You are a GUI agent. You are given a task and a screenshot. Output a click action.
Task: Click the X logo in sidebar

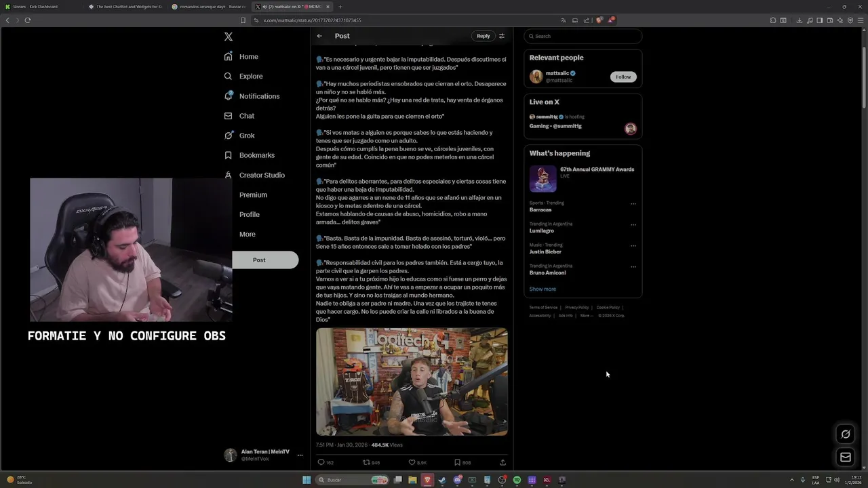tap(229, 37)
